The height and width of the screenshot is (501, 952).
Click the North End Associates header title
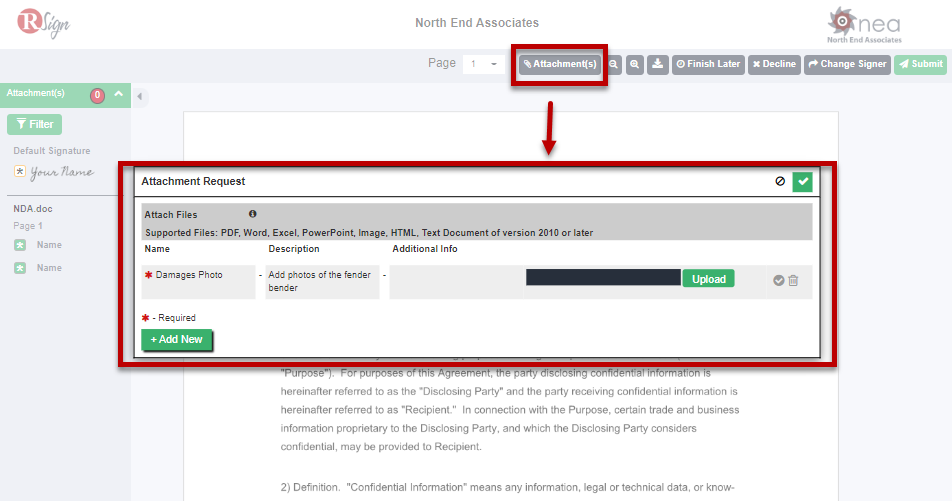tap(477, 23)
